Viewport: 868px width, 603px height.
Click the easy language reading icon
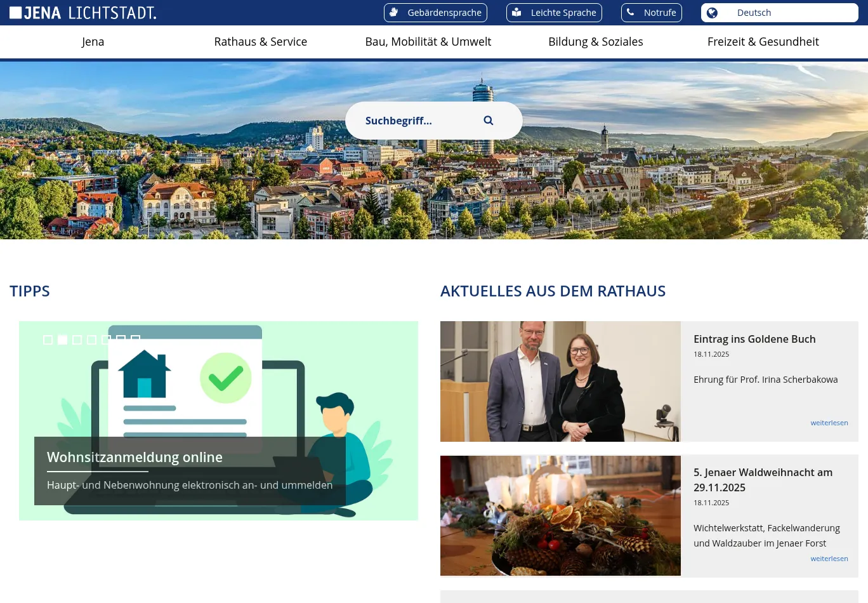tap(517, 12)
